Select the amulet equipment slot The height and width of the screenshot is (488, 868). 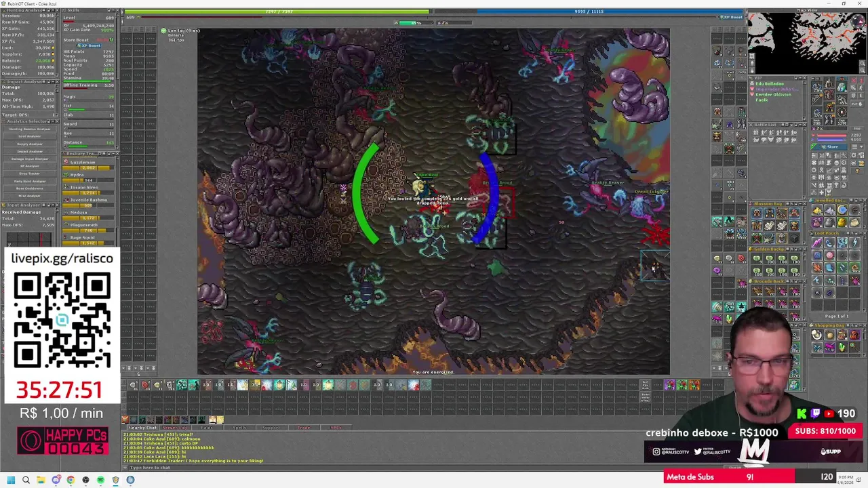(816, 87)
